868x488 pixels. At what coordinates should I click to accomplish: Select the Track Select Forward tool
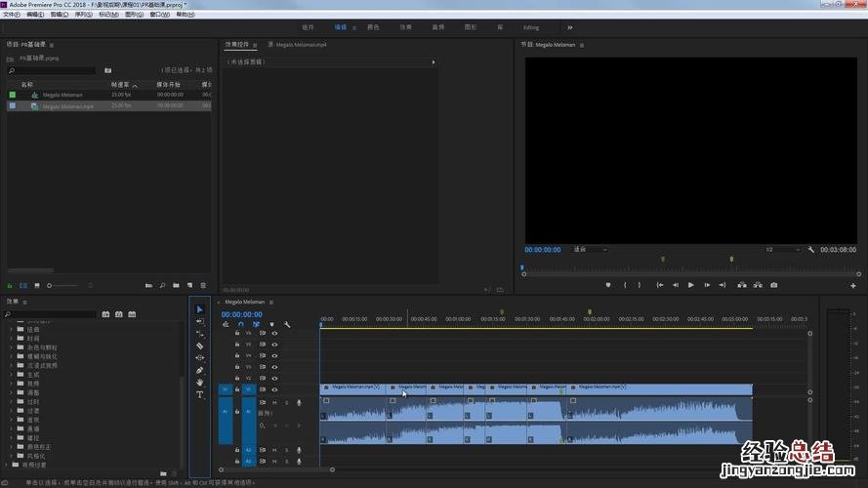coord(200,321)
